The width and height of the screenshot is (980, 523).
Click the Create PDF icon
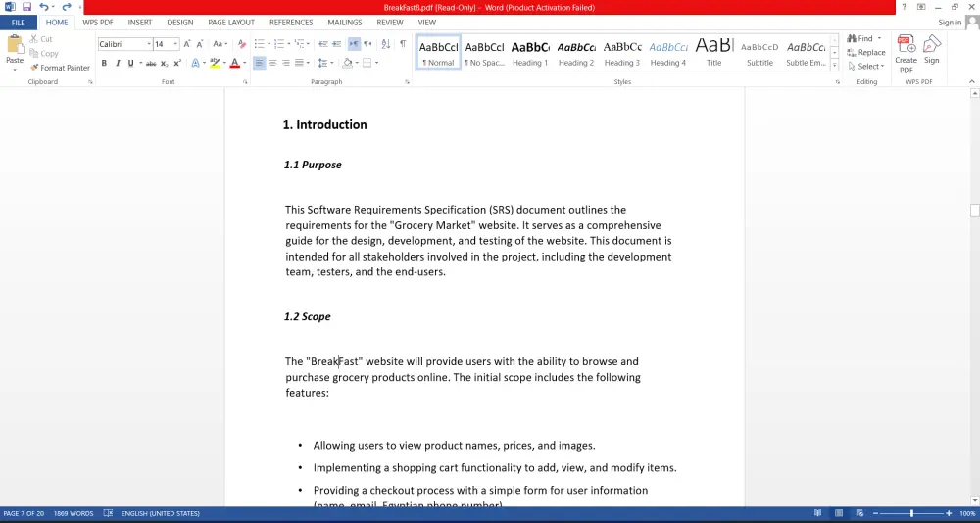tap(906, 55)
